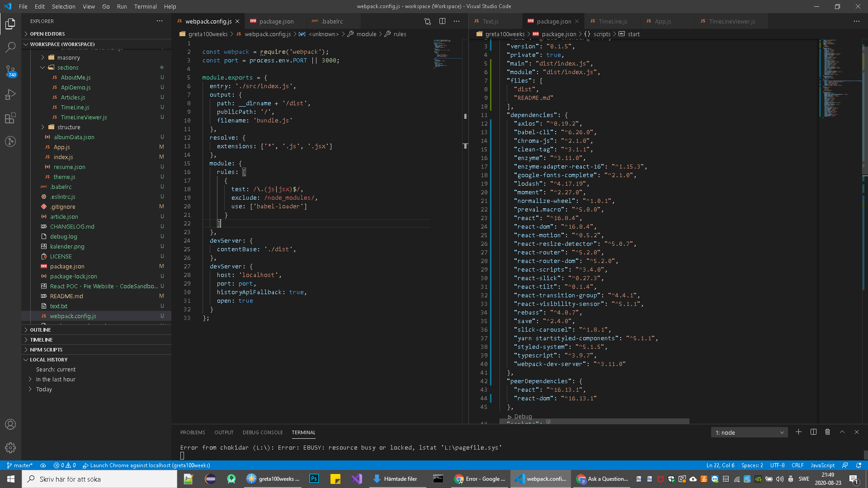Open the Extensions view
Image resolution: width=868 pixels, height=488 pixels.
click(10, 118)
